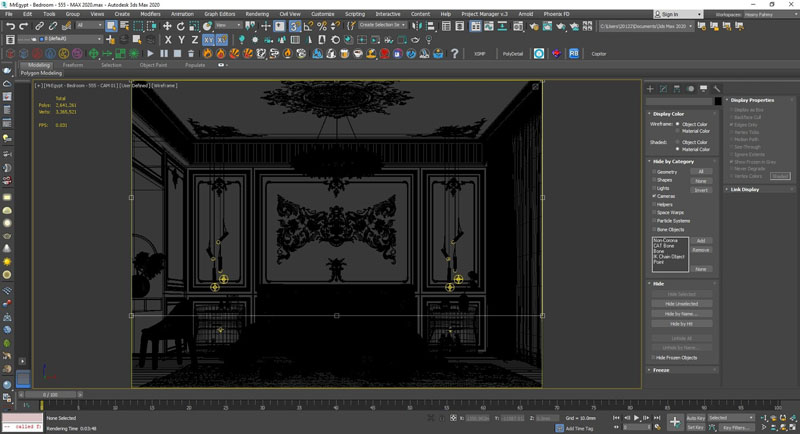
Task: Click the Play Animation button
Action: click(637, 418)
